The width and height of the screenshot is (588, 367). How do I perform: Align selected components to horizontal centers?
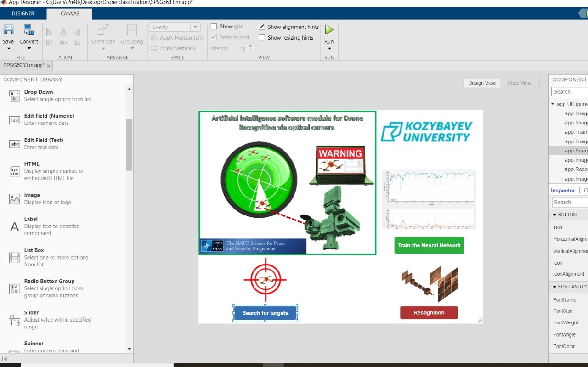coord(63,32)
